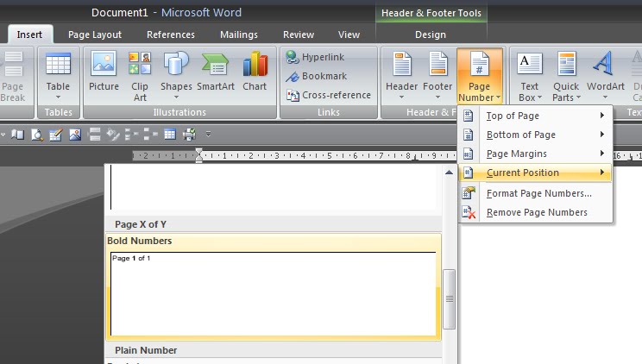Image resolution: width=642 pixels, height=364 pixels.
Task: Open the Header & Footer Tools Design tab
Action: click(431, 35)
